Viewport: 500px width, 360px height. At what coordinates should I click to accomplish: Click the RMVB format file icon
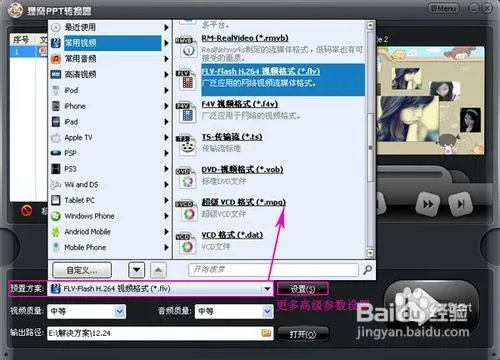pyautogui.click(x=186, y=47)
